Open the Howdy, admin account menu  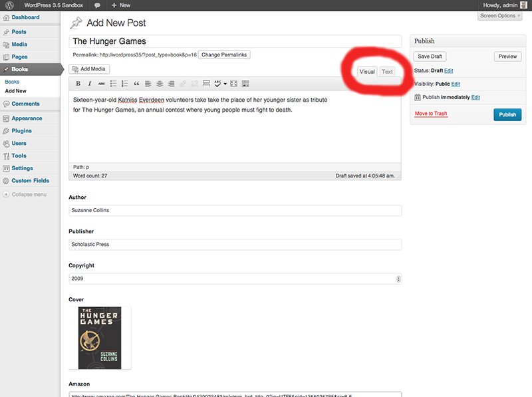(500, 5)
